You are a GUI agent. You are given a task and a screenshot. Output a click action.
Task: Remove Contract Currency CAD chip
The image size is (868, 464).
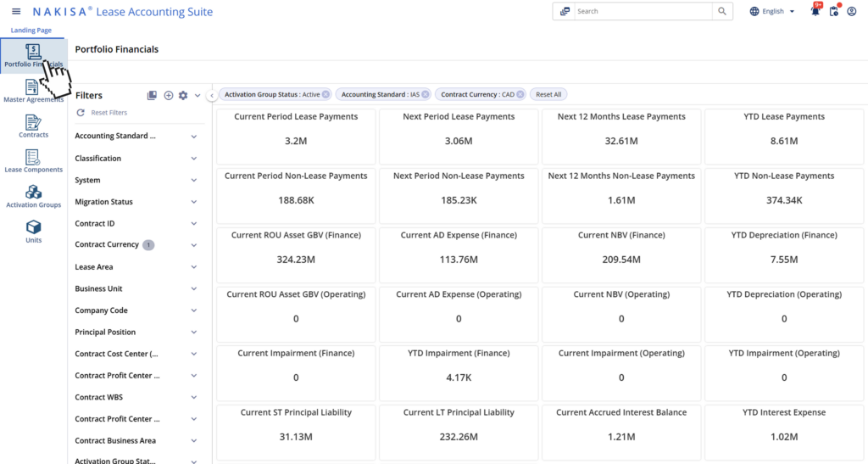520,94
